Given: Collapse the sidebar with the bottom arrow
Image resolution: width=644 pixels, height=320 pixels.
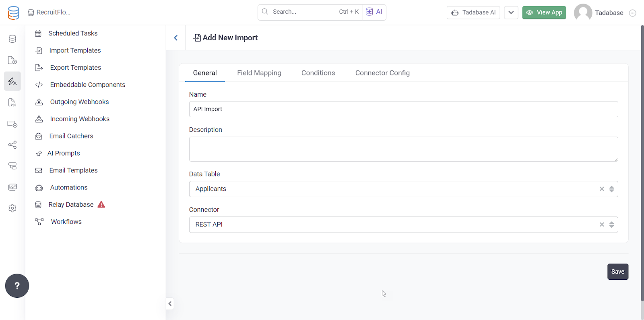Looking at the screenshot, I should tap(170, 304).
